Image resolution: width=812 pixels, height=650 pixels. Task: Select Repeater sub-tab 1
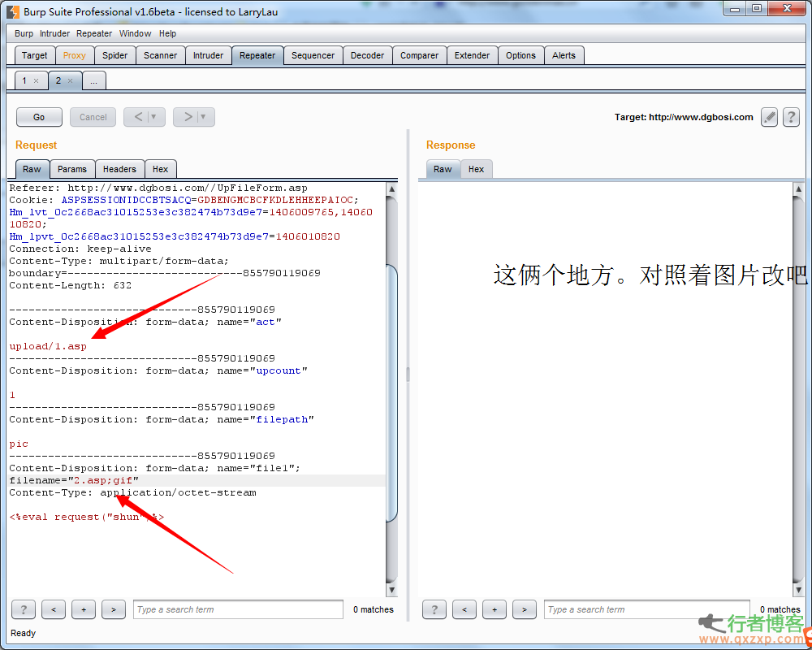(x=24, y=81)
